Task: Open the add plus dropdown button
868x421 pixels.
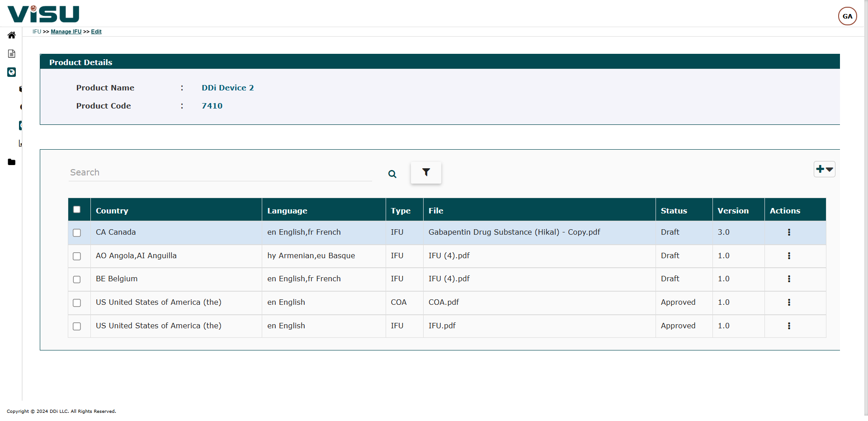Action: [x=825, y=169]
